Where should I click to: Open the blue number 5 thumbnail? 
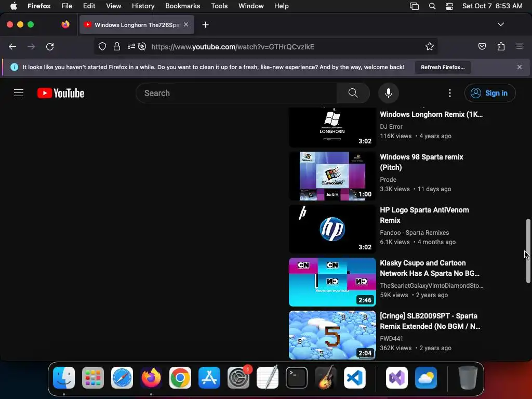point(332,335)
